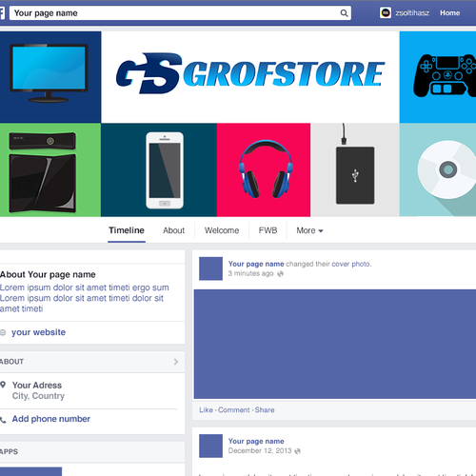Click the page avatar on cover photo post

click(x=210, y=268)
